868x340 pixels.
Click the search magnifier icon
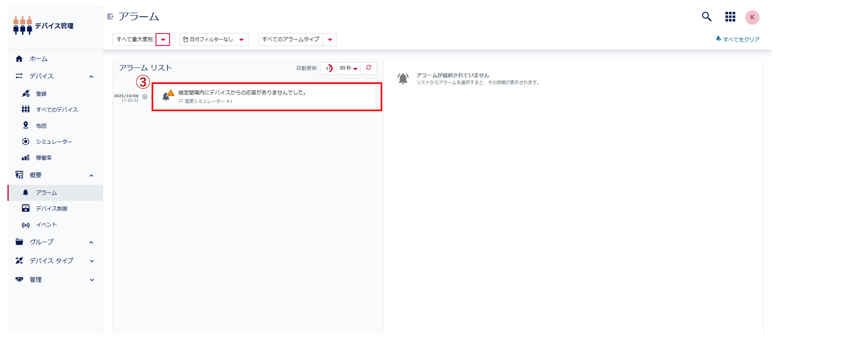706,17
